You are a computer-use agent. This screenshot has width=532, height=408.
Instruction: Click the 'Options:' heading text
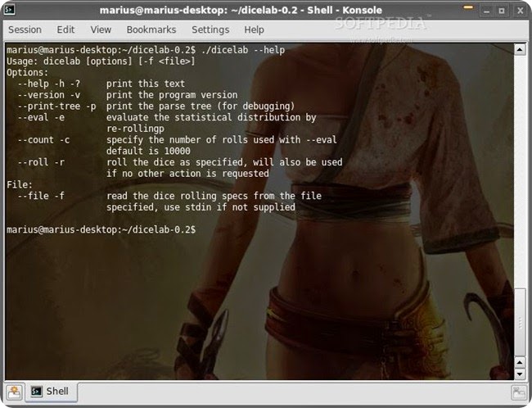click(28, 72)
